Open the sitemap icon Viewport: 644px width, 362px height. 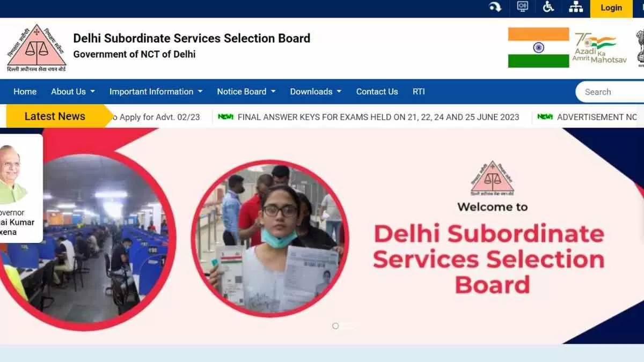point(576,7)
